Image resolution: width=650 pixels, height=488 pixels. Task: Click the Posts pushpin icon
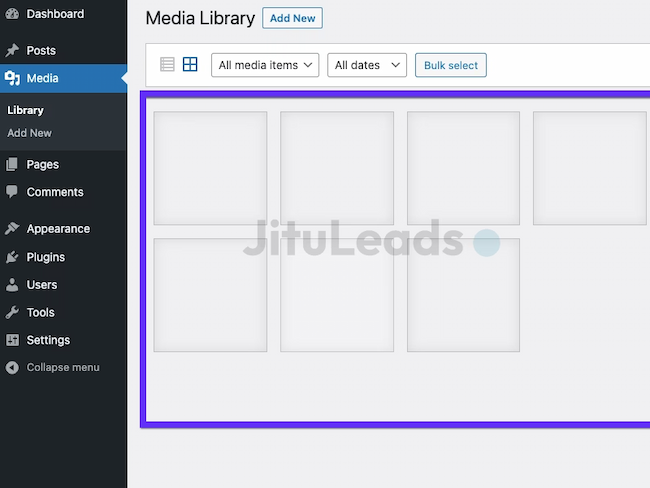12,50
